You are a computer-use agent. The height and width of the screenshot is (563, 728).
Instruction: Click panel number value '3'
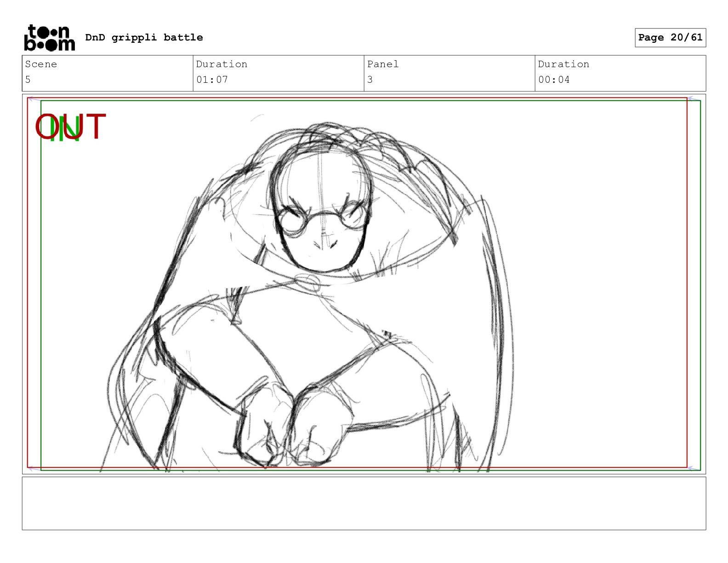[x=370, y=80]
